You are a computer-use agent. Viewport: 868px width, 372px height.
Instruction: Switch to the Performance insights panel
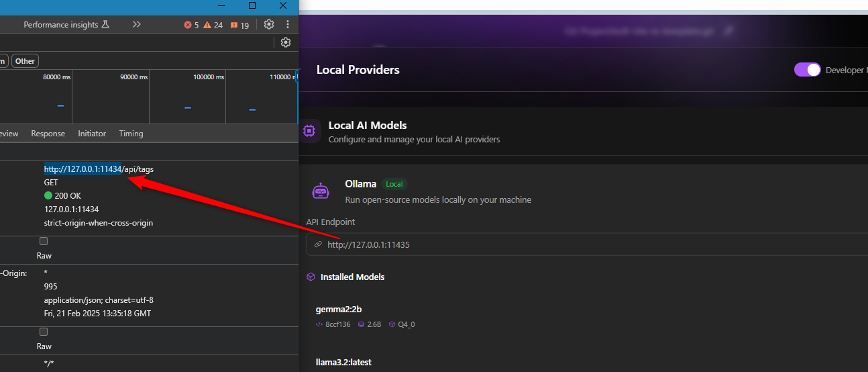(x=60, y=25)
